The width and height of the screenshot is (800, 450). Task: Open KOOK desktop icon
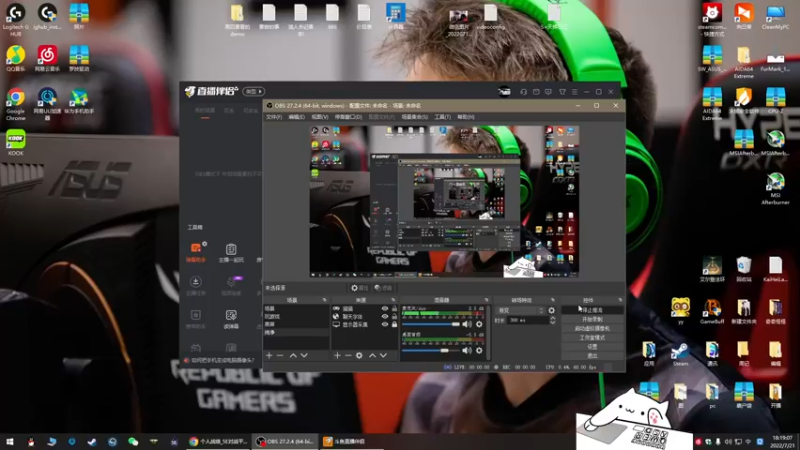coord(15,142)
